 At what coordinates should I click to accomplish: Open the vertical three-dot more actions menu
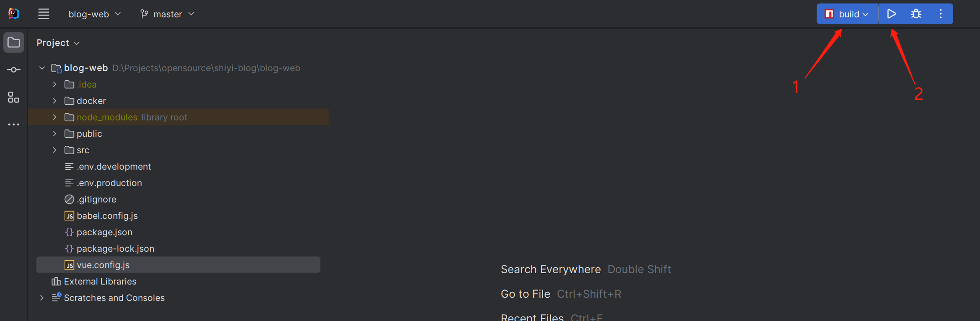tap(941, 14)
